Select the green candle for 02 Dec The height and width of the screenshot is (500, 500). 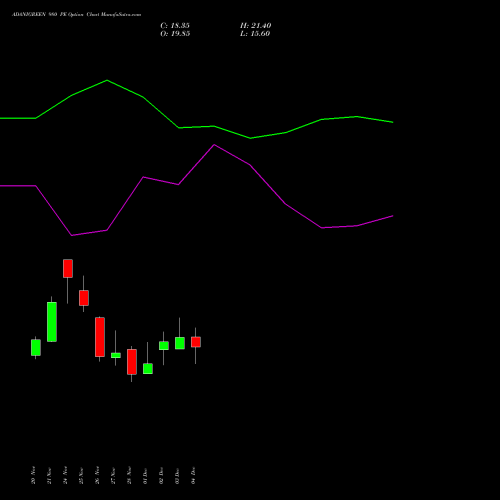pyautogui.click(x=164, y=346)
